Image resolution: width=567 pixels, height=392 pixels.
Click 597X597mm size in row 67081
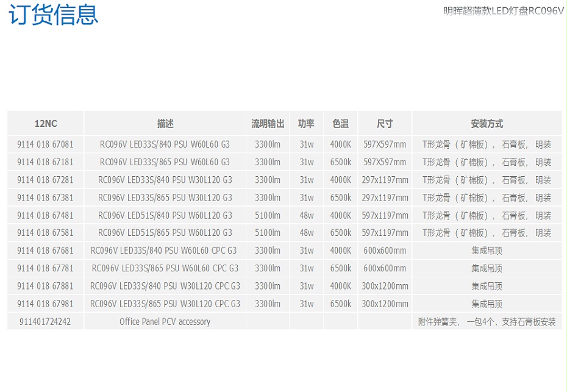[x=385, y=144]
